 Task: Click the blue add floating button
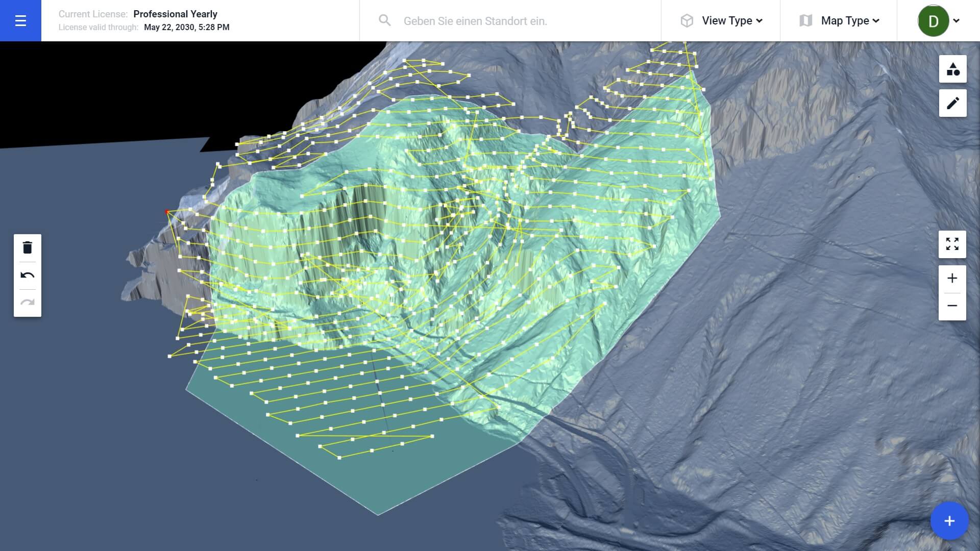(949, 521)
